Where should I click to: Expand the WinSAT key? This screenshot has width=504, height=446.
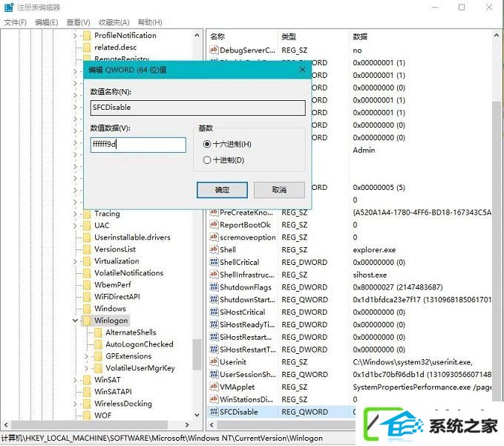[75, 380]
